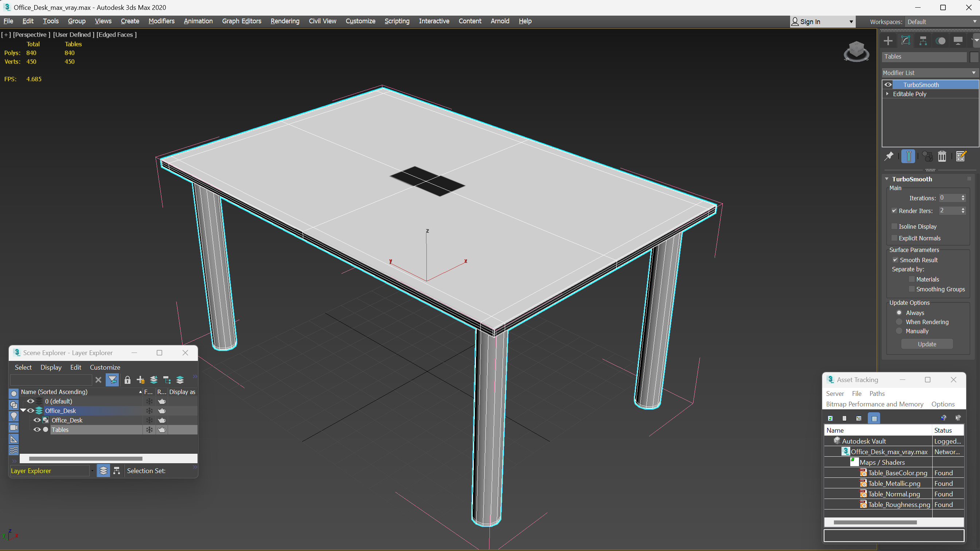Click Bitmap Performance and Memory menu
This screenshot has height=551, width=980.
(875, 404)
